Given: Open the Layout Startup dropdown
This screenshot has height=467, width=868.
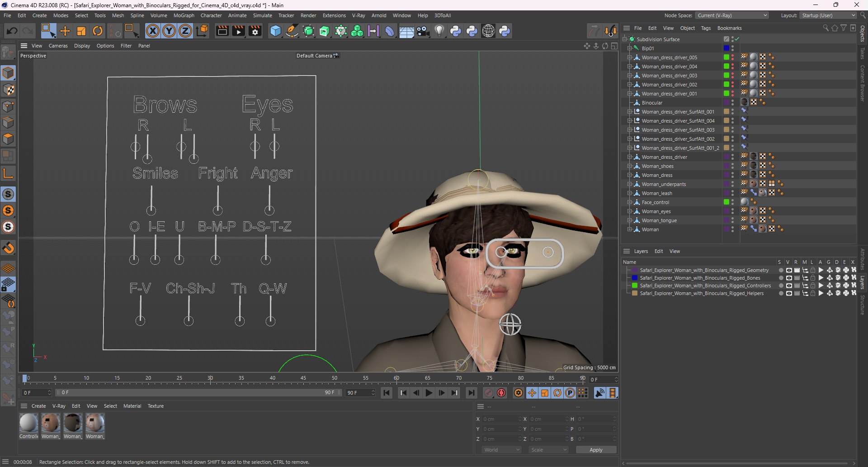Looking at the screenshot, I should point(828,15).
